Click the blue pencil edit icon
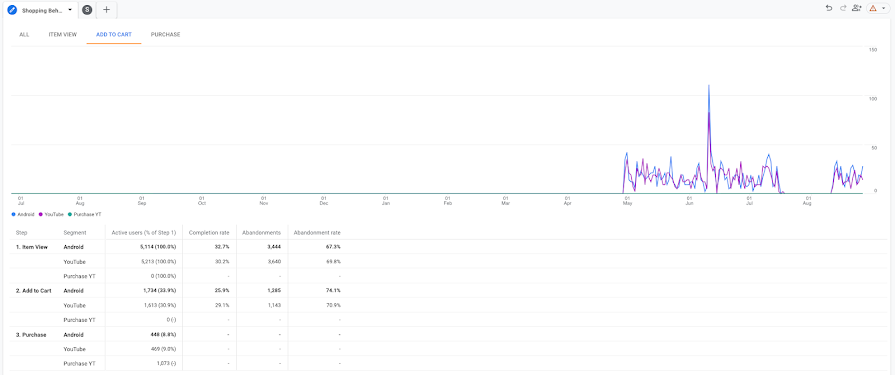895x375 pixels. (12, 10)
